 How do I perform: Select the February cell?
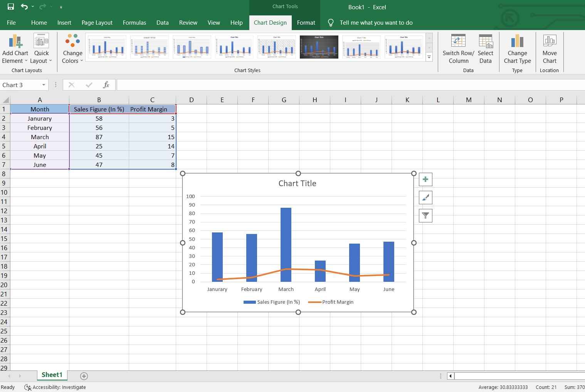tap(40, 128)
